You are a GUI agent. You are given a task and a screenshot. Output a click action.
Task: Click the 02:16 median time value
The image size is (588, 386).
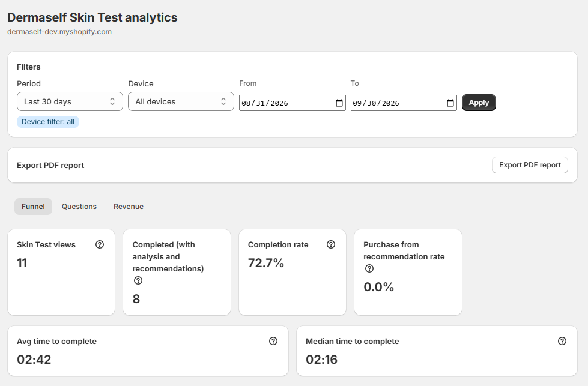coord(321,360)
